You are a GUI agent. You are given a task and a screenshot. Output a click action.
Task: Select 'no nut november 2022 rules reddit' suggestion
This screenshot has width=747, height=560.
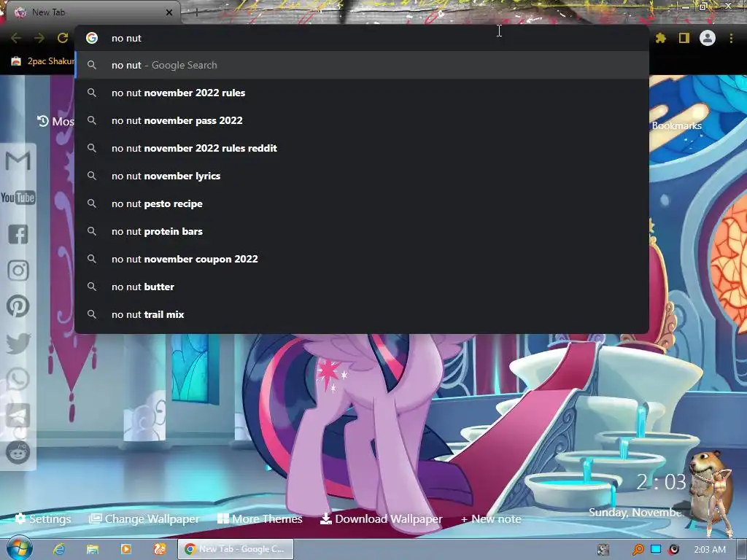click(x=362, y=148)
